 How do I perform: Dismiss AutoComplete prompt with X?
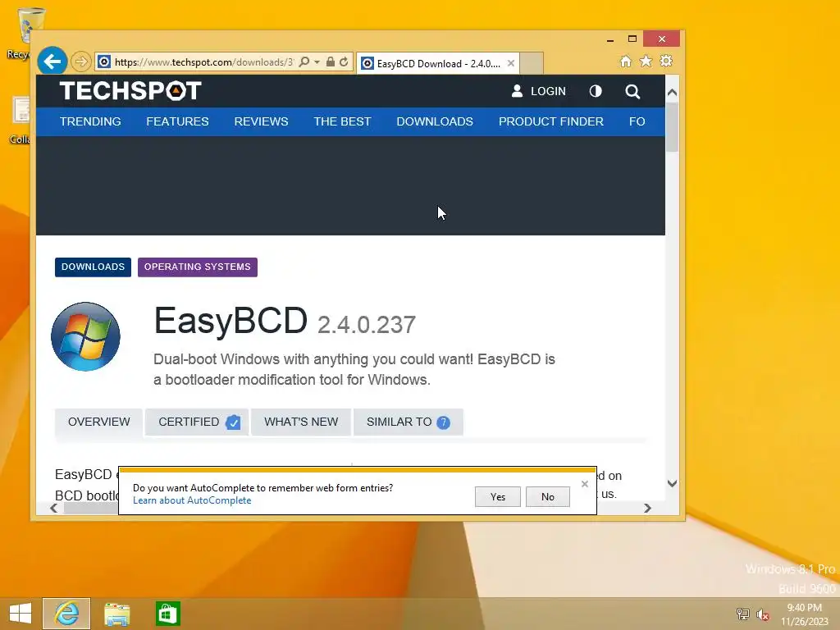point(584,484)
